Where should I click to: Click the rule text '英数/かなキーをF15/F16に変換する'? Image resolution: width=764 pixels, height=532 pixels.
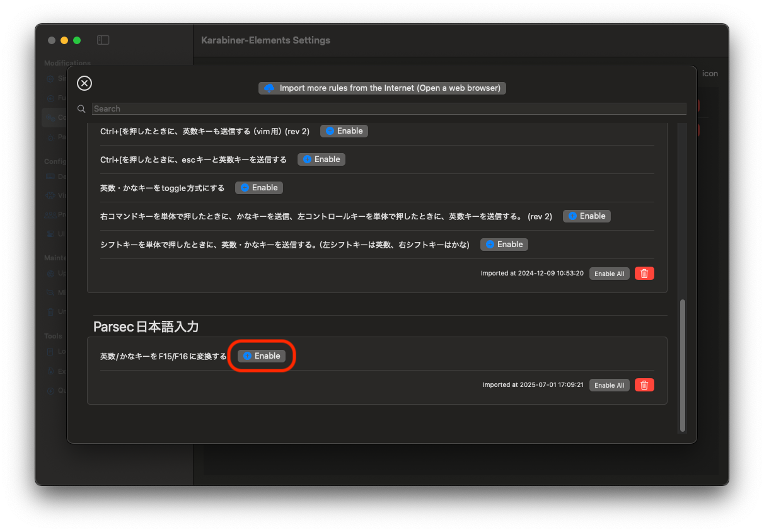point(163,356)
